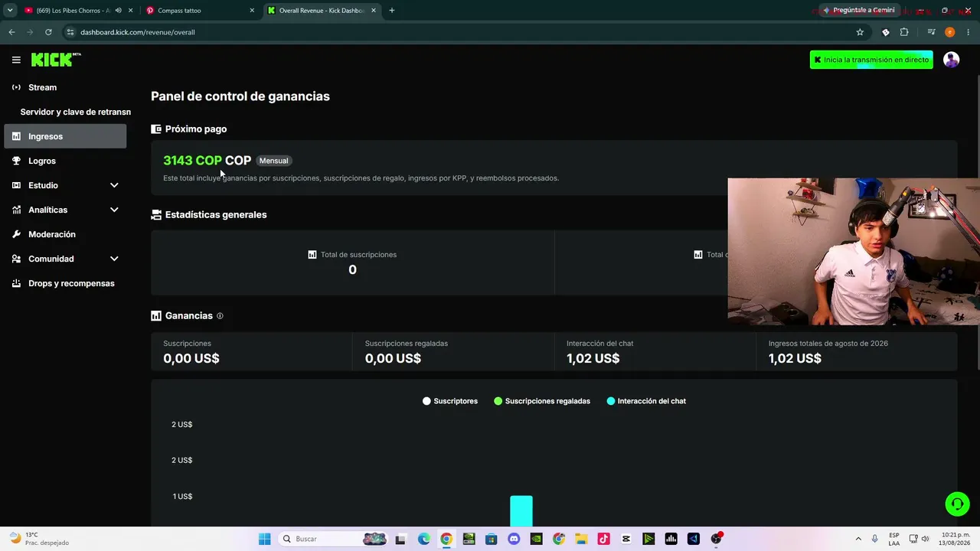Image resolution: width=980 pixels, height=551 pixels.
Task: Toggle the hamburger sidebar menu
Action: (x=16, y=60)
